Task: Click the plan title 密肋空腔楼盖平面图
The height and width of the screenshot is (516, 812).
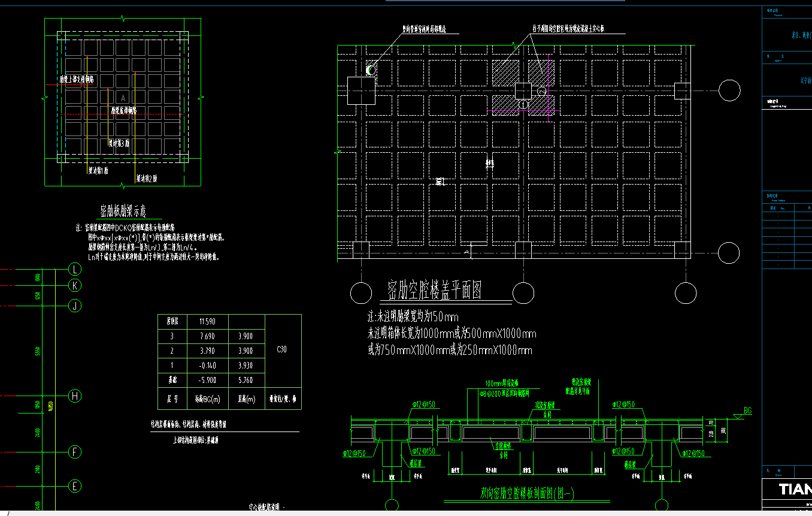Action: click(x=434, y=291)
